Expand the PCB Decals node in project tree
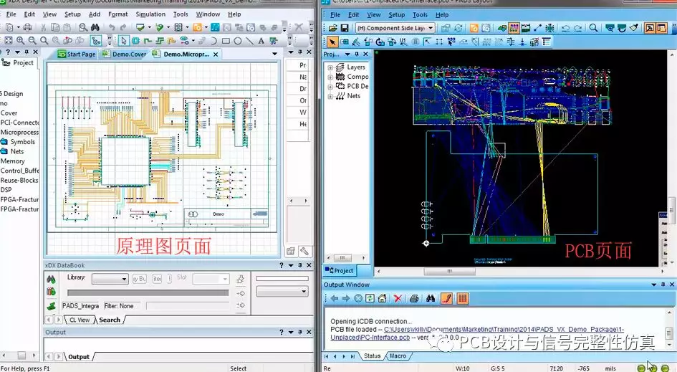This screenshot has width=677, height=372. (x=330, y=86)
